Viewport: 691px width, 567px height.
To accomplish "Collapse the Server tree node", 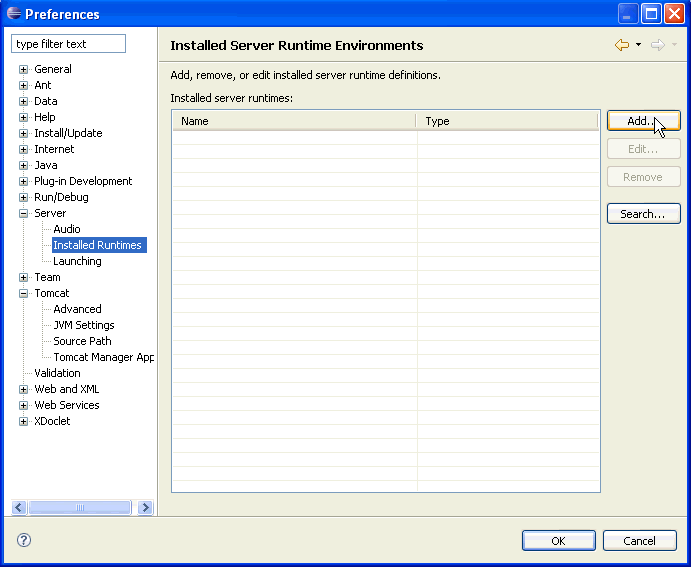I will 24,214.
